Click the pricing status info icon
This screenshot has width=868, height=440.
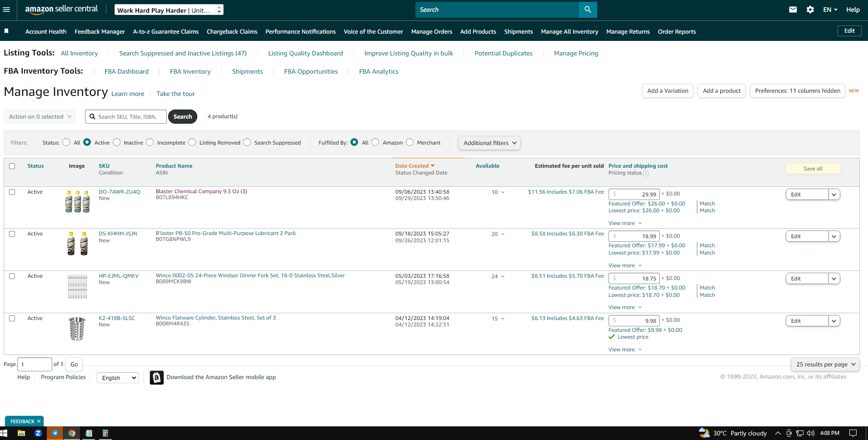click(646, 174)
